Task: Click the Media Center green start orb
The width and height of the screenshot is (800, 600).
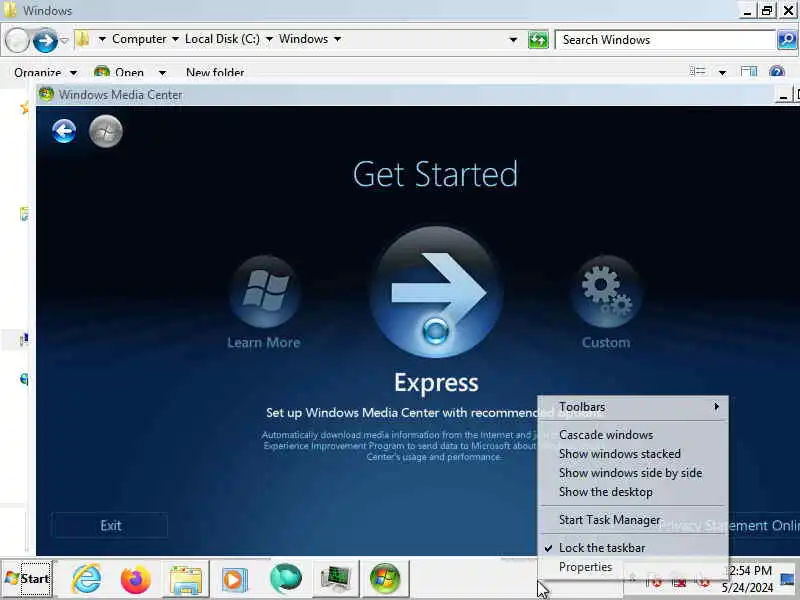Action: click(x=106, y=131)
